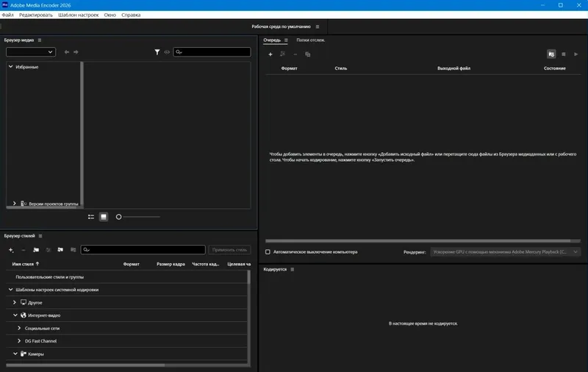Sort presets by Имя стиля column

(x=26, y=264)
